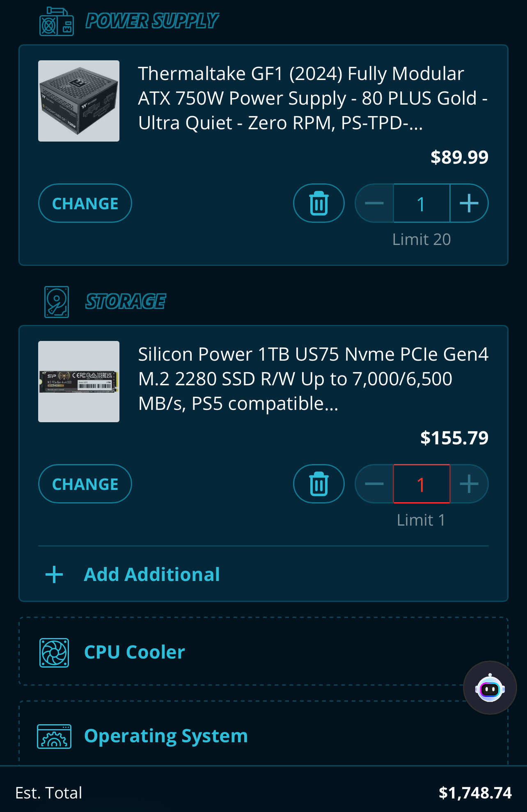527x812 pixels.
Task: Click the plus icon beside Add Additional
Action: tap(54, 574)
